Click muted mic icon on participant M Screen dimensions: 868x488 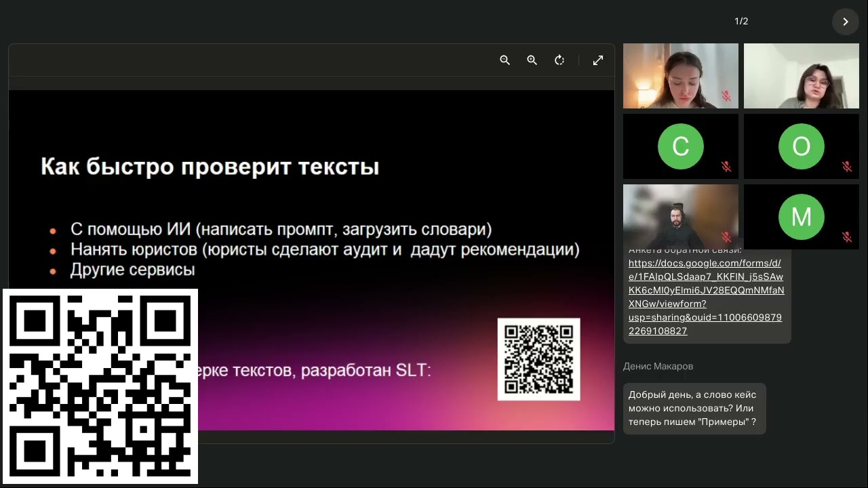(847, 237)
